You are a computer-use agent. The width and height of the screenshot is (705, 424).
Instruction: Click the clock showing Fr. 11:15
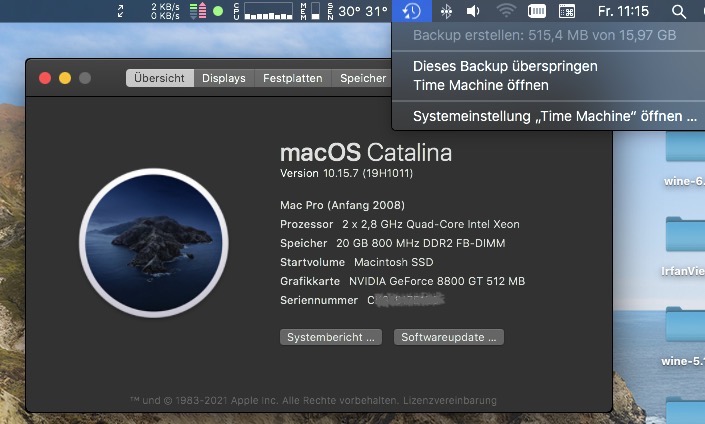click(x=623, y=11)
